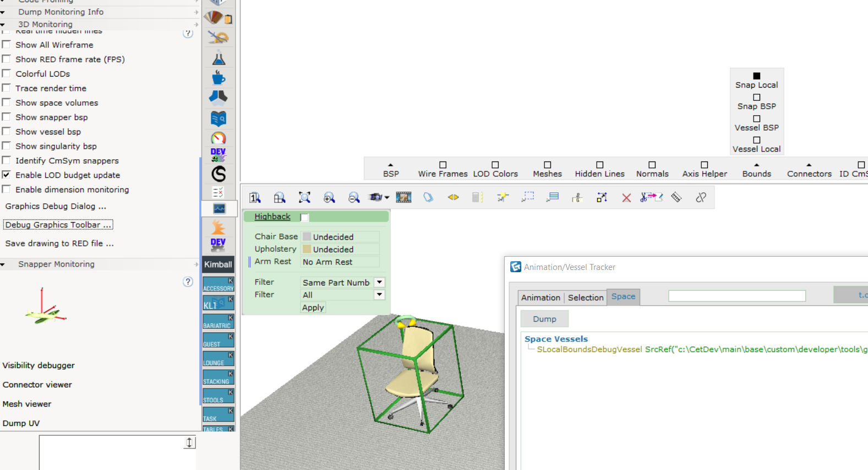The width and height of the screenshot is (868, 470).
Task: Click the speedometer gauge icon in the sidebar
Action: pos(219,138)
